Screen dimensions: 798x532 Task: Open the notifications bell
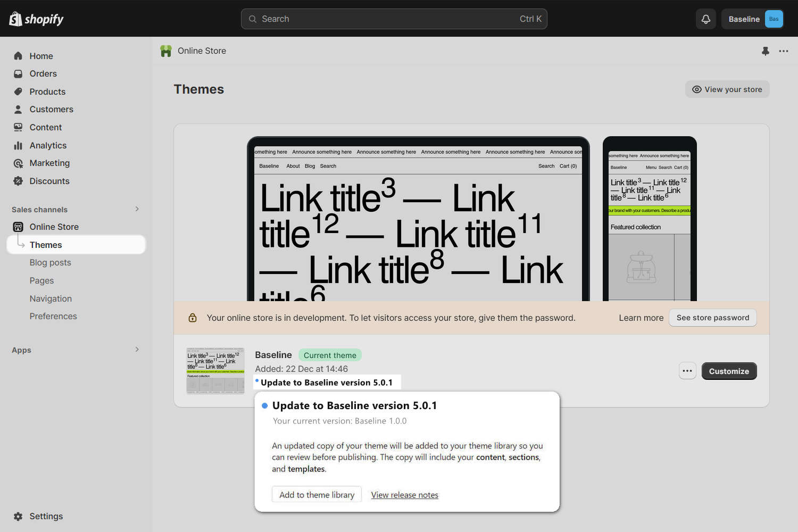[705, 19]
